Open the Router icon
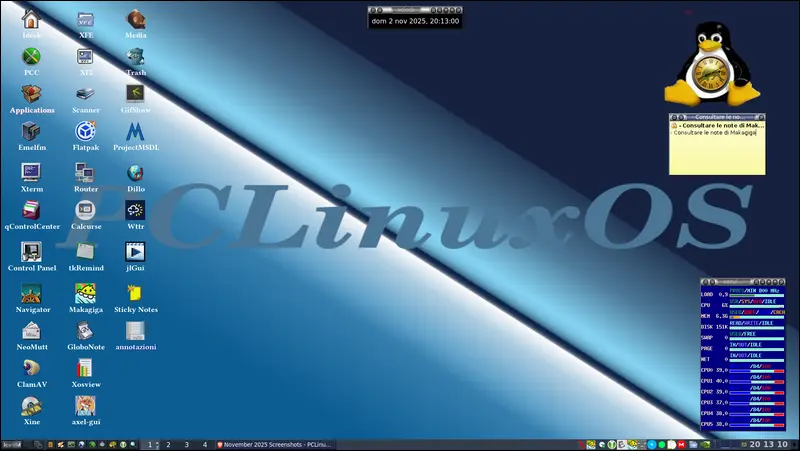This screenshot has width=800, height=451. click(85, 173)
